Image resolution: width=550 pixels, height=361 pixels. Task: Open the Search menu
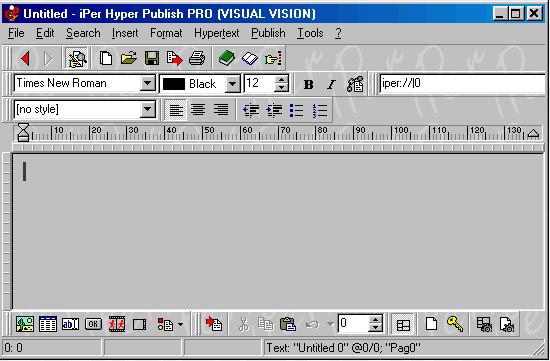(x=83, y=33)
